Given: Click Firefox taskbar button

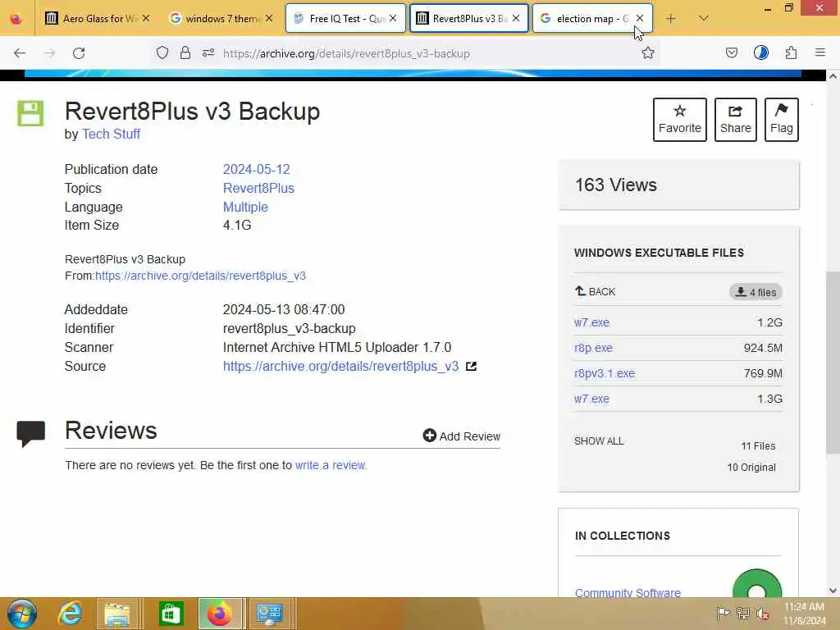Looking at the screenshot, I should [220, 614].
